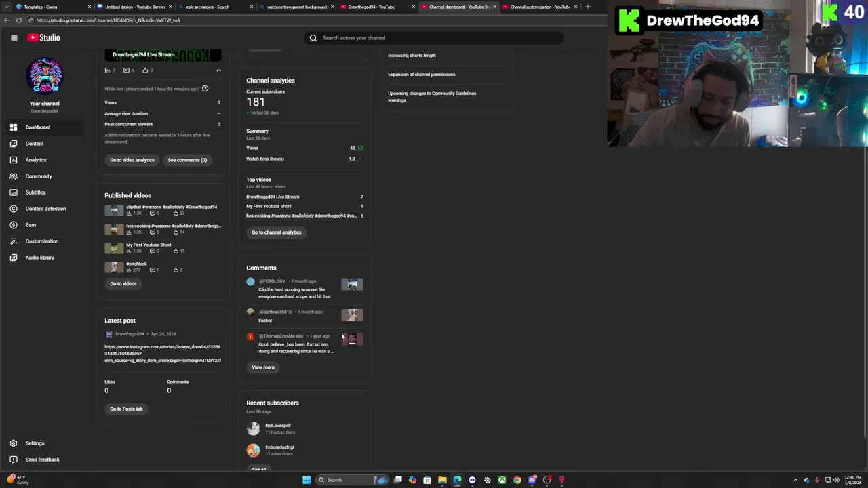
Task: Switch to Channel customization browser tab
Action: [x=540, y=7]
